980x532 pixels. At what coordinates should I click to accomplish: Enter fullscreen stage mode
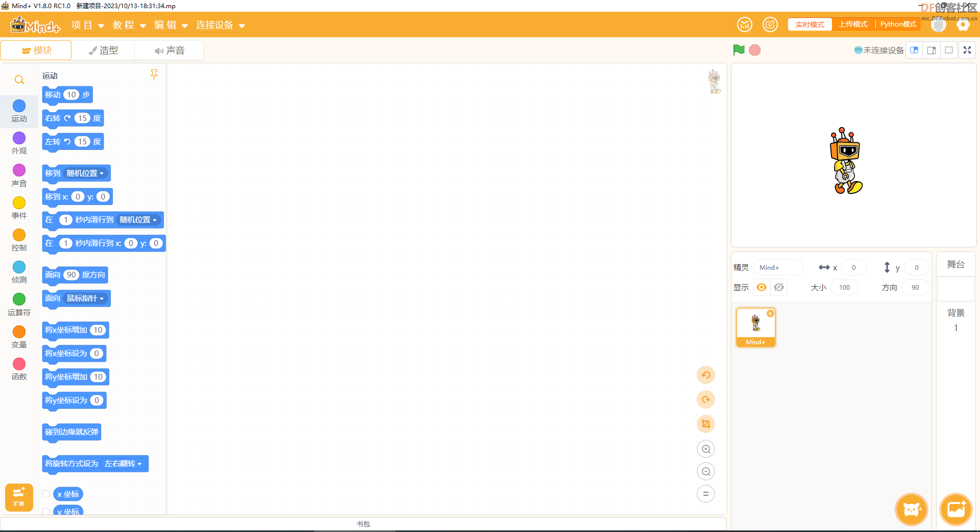(x=967, y=50)
